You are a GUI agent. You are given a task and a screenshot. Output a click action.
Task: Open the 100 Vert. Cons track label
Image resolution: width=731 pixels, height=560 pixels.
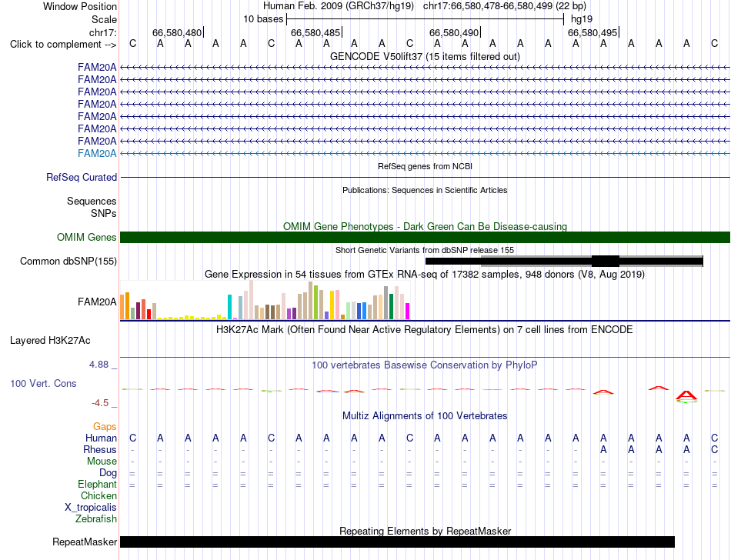tap(43, 383)
